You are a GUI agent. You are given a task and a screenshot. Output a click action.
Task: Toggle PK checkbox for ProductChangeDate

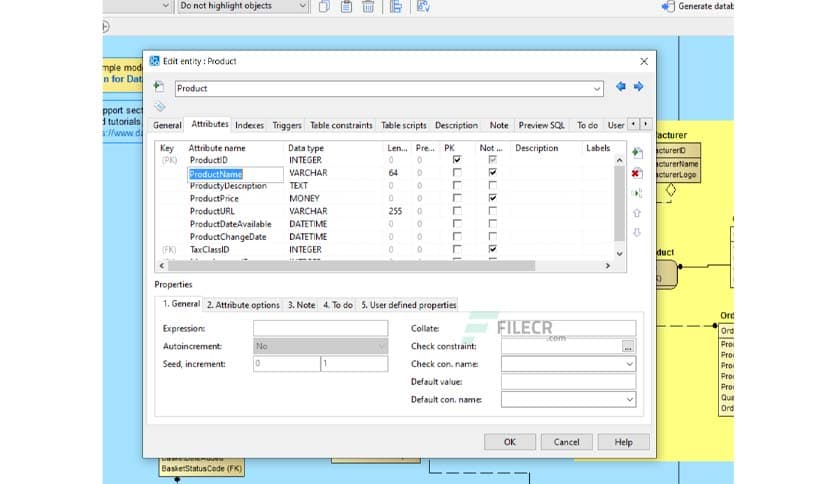coord(457,236)
